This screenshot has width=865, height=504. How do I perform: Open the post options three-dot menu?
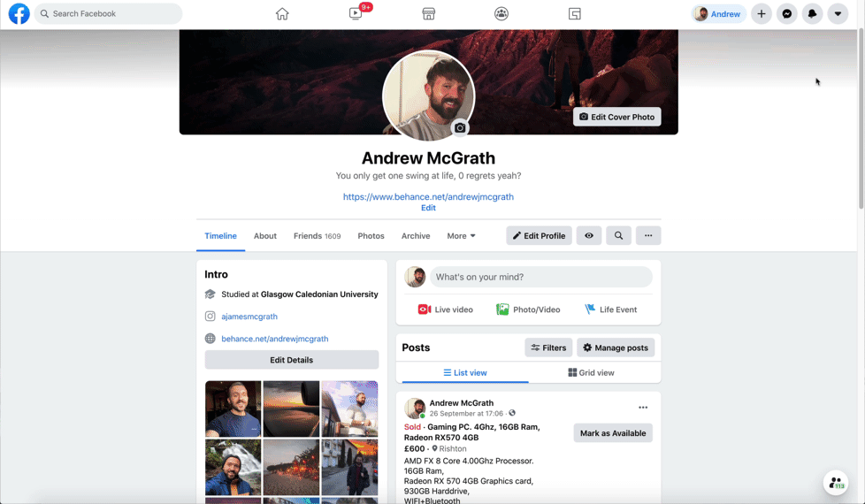pos(643,408)
